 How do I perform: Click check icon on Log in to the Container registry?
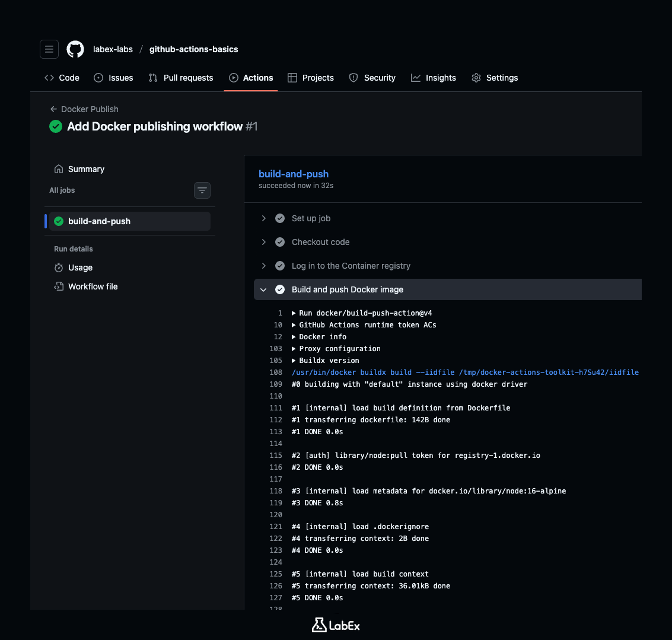tap(280, 266)
